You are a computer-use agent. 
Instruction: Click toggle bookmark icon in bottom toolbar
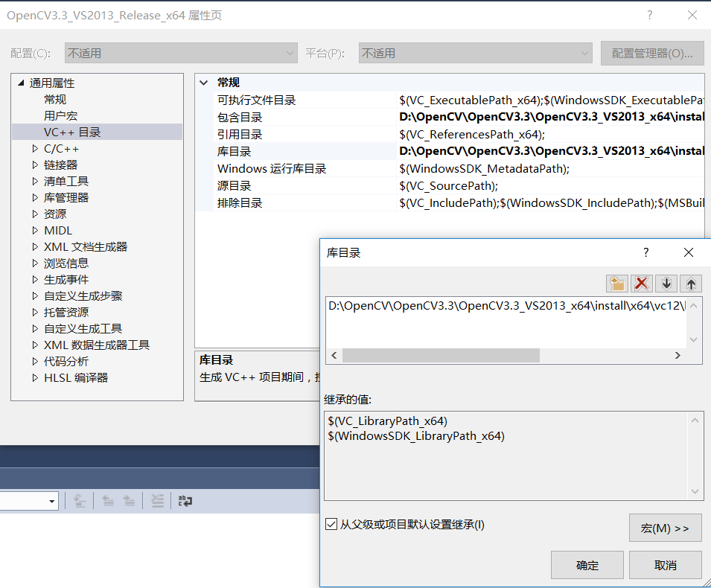click(x=80, y=501)
